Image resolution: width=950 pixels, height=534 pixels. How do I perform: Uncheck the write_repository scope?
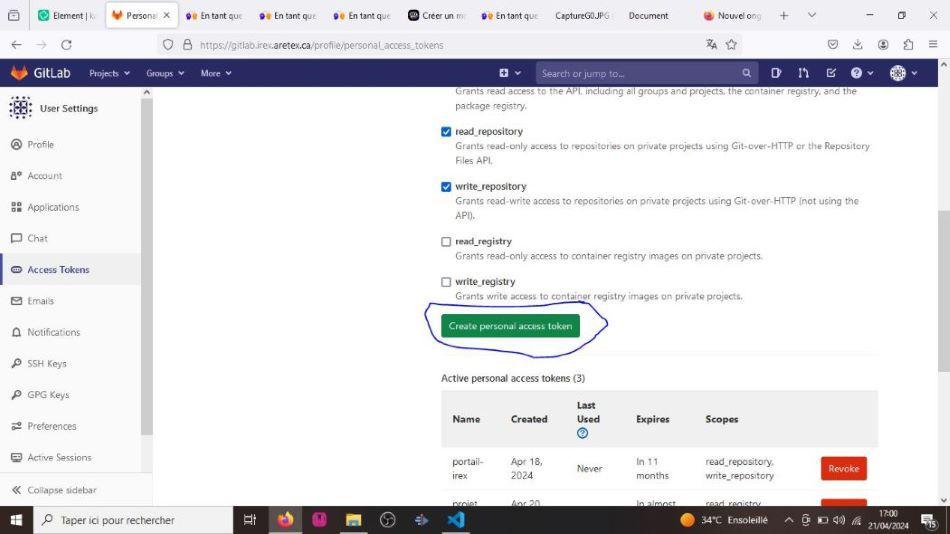446,187
